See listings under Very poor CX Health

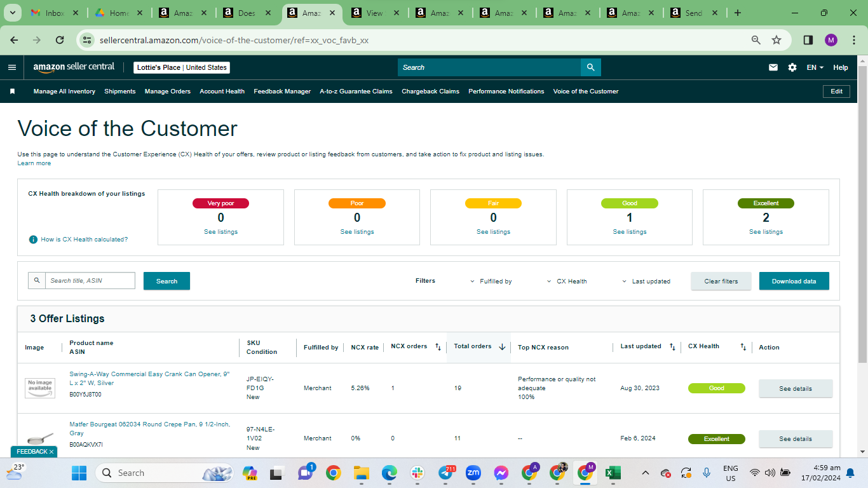point(220,232)
